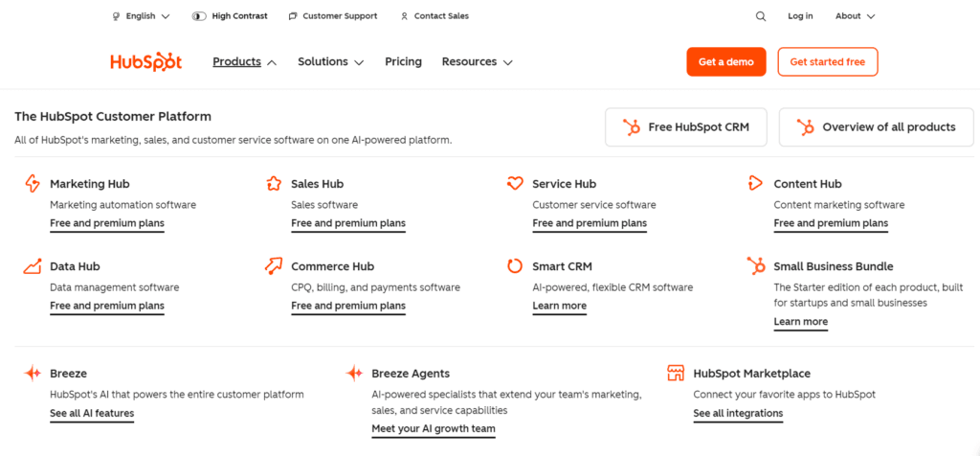
Task: Expand the About dropdown
Action: (855, 16)
